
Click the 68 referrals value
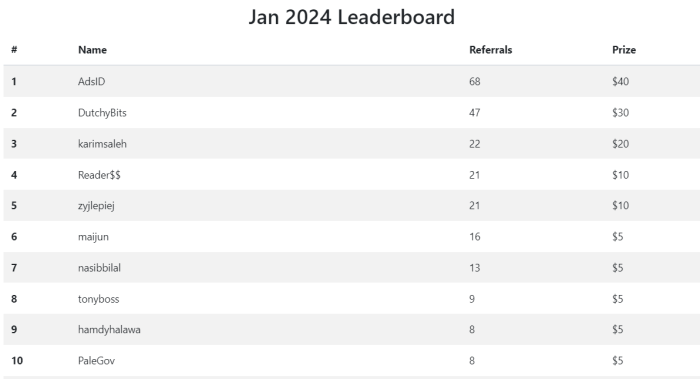click(x=475, y=81)
